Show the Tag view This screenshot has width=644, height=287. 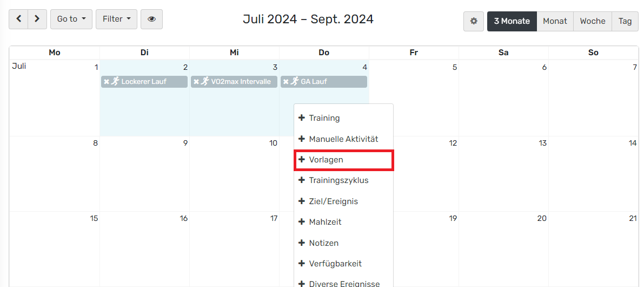click(625, 21)
